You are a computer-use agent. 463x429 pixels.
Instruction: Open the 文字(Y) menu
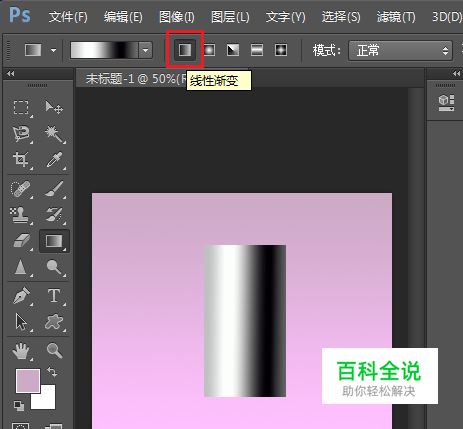[285, 17]
